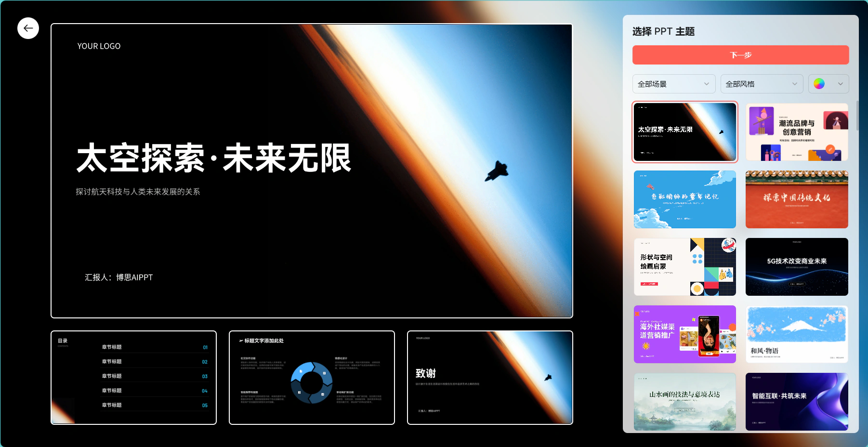Click the 汇报人：博思AIPPT text
Screen dimensions: 868x447
click(x=118, y=277)
